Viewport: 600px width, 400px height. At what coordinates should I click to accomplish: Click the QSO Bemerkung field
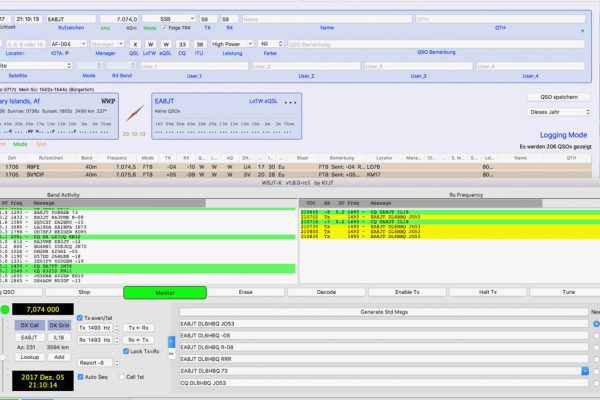coord(436,44)
